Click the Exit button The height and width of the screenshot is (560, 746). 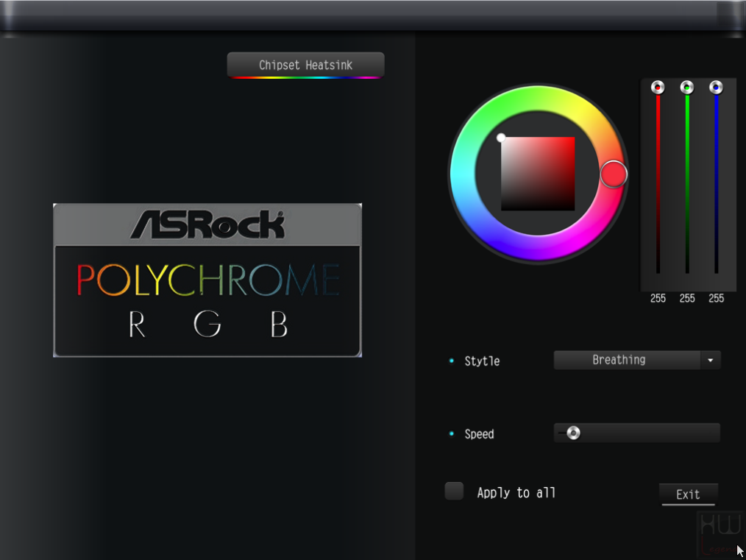click(688, 495)
